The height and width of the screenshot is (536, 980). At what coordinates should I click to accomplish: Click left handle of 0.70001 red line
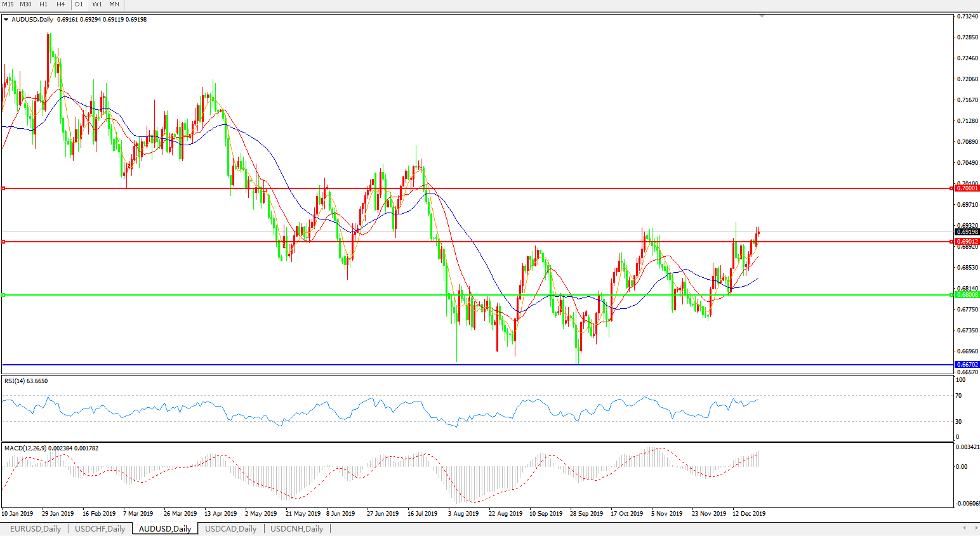pos(4,188)
